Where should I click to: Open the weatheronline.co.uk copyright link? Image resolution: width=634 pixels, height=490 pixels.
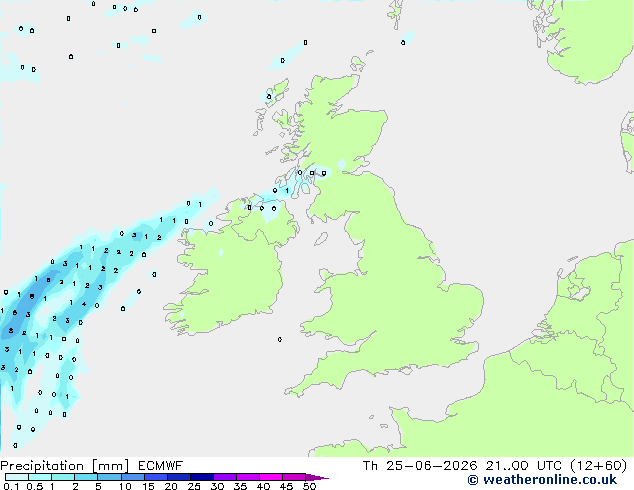point(542,480)
